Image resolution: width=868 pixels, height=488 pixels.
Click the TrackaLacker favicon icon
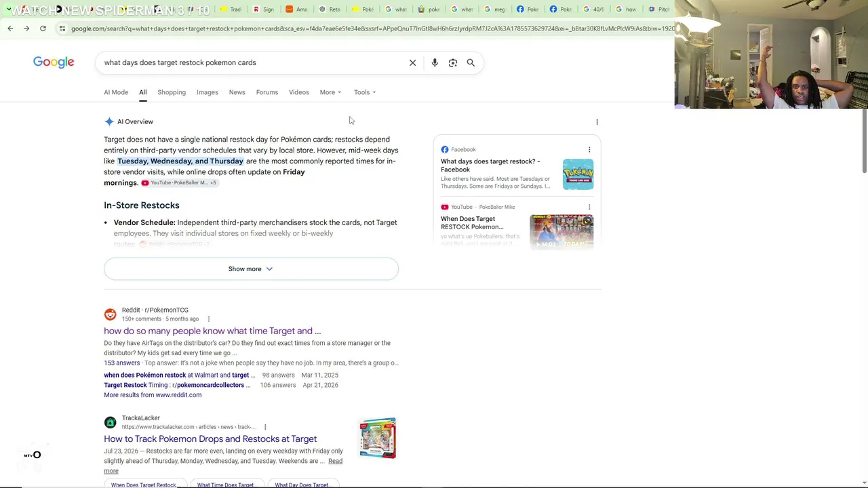tap(110, 422)
